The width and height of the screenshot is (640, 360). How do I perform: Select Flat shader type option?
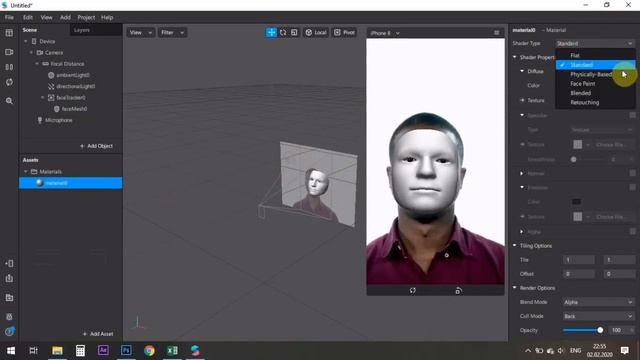click(596, 56)
